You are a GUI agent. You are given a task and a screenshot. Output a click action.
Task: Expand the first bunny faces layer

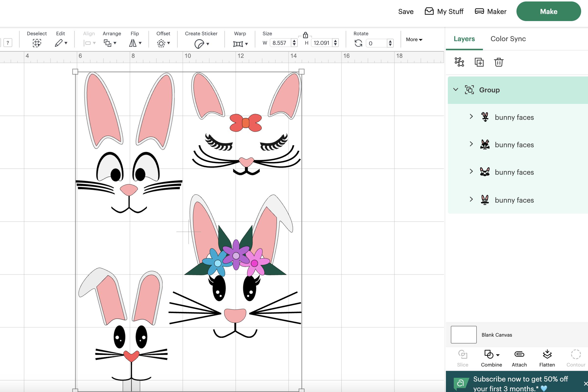(x=471, y=117)
